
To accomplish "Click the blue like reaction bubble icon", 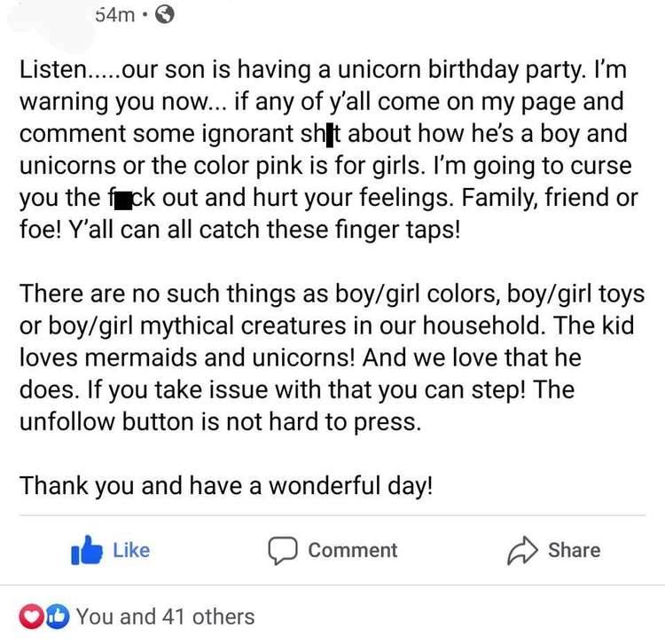I will (x=58, y=617).
